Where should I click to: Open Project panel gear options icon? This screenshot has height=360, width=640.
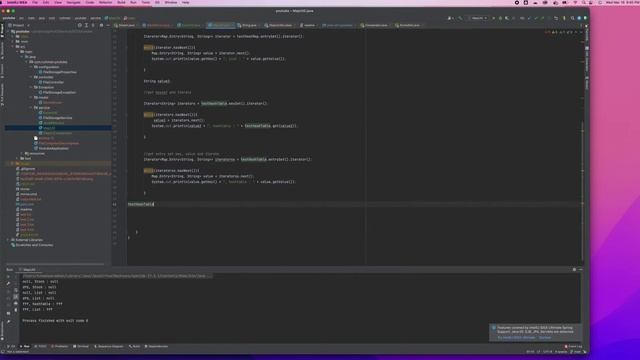[x=101, y=25]
